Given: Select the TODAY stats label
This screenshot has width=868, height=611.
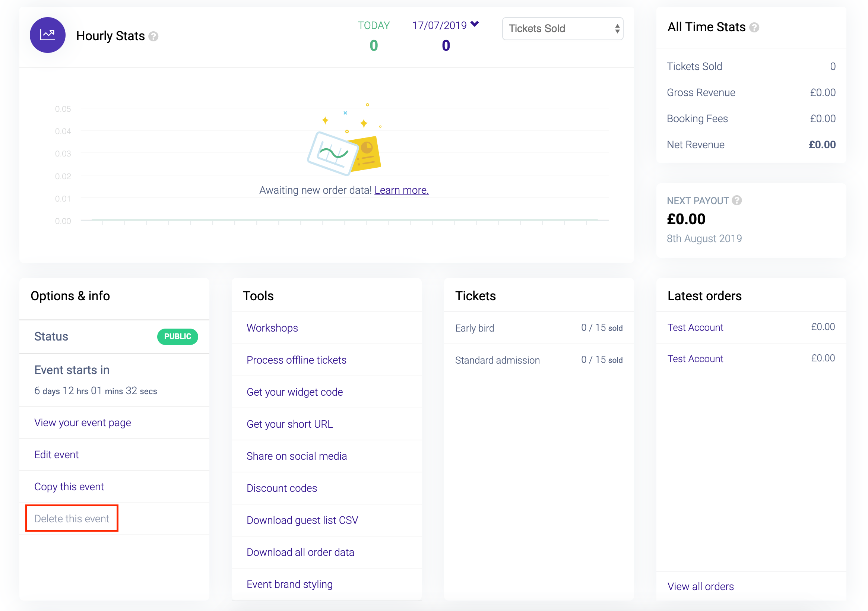Looking at the screenshot, I should tap(374, 26).
